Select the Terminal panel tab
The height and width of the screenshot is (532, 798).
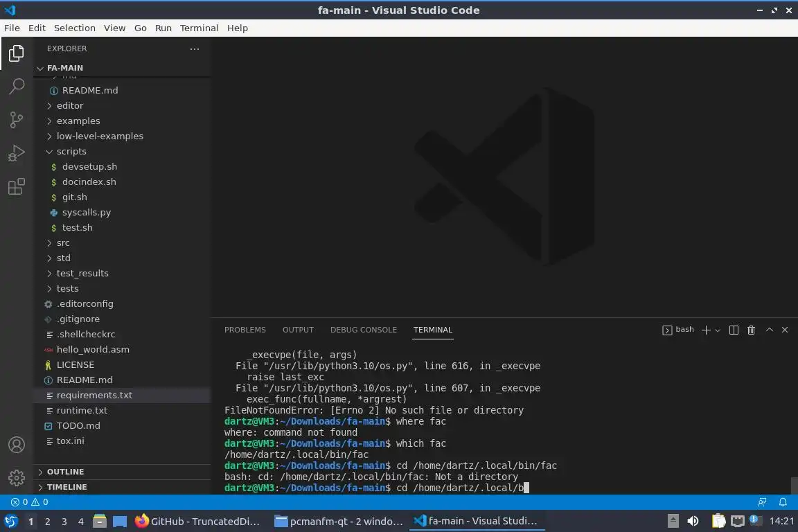(432, 330)
